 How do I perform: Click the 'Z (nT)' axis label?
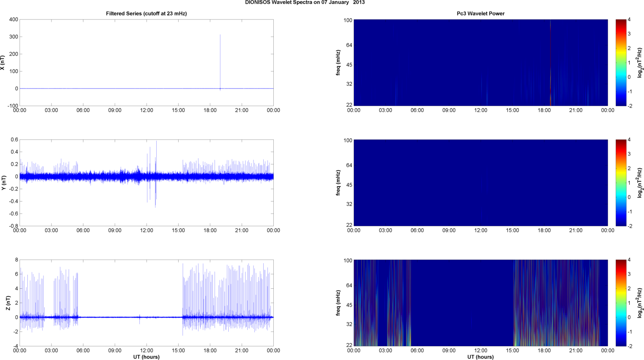pyautogui.click(x=8, y=303)
